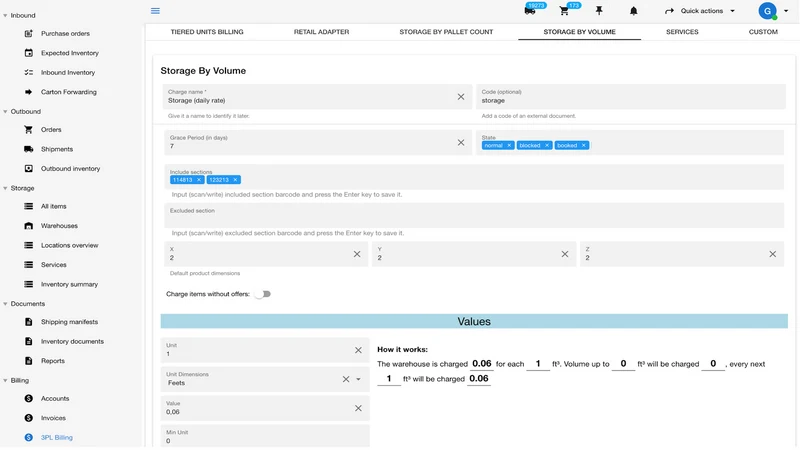Clear the Charge name field

point(461,96)
